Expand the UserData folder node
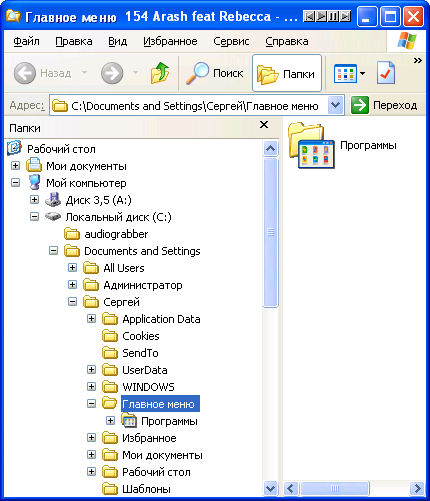This screenshot has width=430, height=501. 91,369
